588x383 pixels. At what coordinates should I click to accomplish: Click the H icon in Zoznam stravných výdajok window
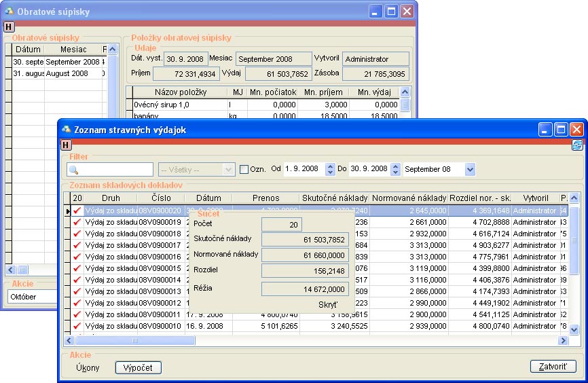(x=66, y=145)
